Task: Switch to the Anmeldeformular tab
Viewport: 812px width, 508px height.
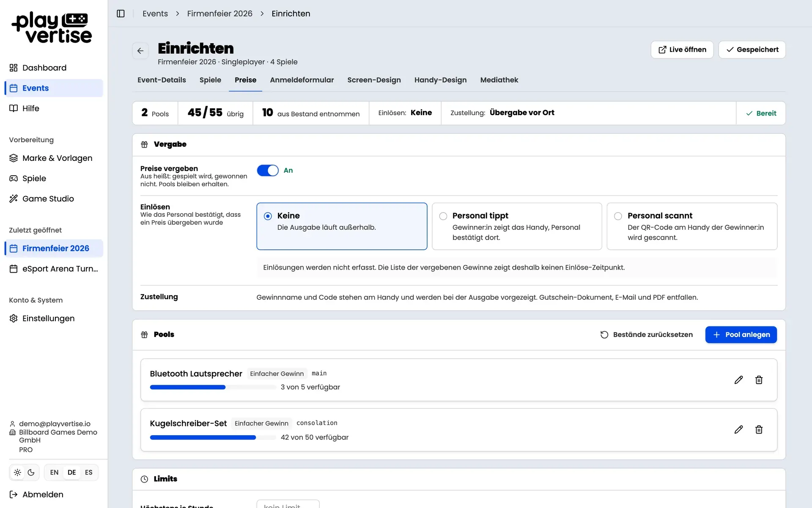Action: (302, 80)
